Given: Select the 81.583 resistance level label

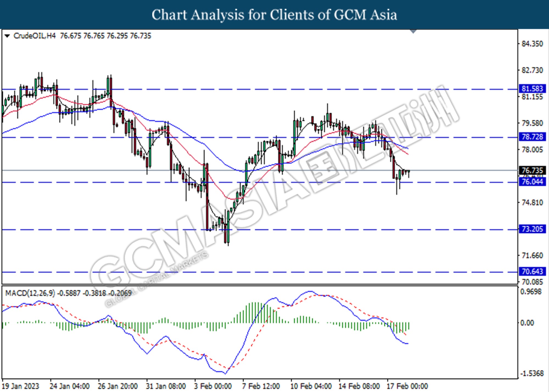Looking at the screenshot, I should coord(532,89).
